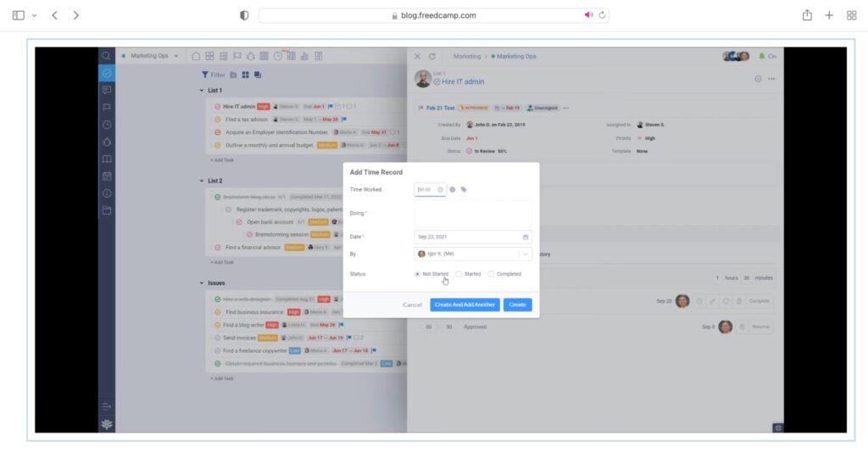Image resolution: width=868 pixels, height=453 pixels.
Task: Click the Find a freelance copywriter task row
Action: [x=308, y=350]
